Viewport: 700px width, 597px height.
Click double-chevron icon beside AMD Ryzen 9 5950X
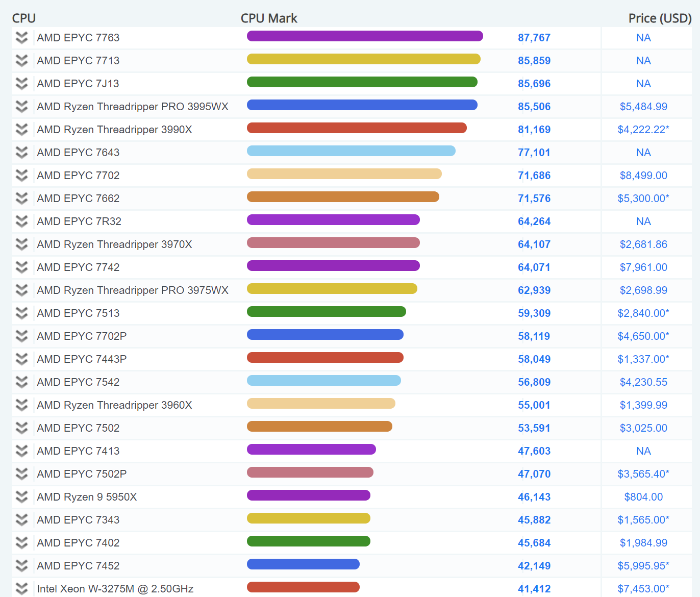tap(21, 497)
